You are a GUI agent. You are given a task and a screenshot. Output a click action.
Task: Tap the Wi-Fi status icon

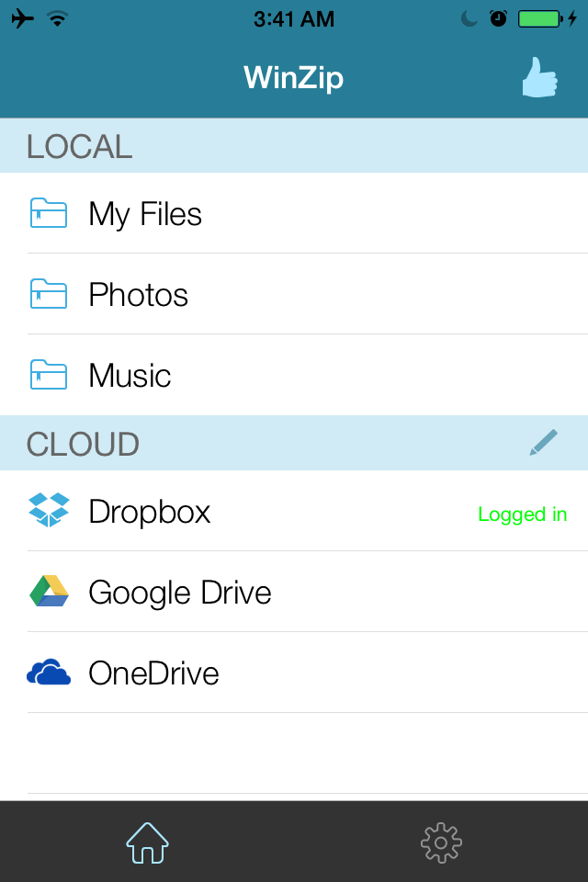pyautogui.click(x=57, y=18)
